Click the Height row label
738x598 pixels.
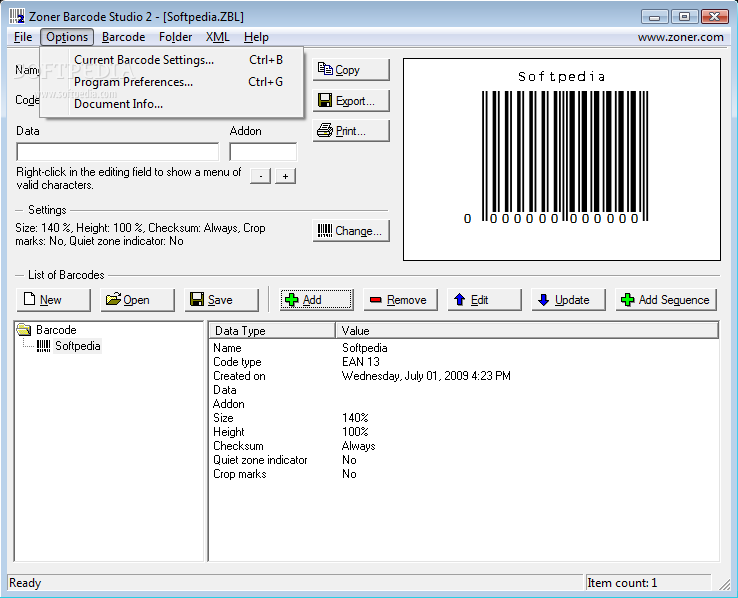229,432
